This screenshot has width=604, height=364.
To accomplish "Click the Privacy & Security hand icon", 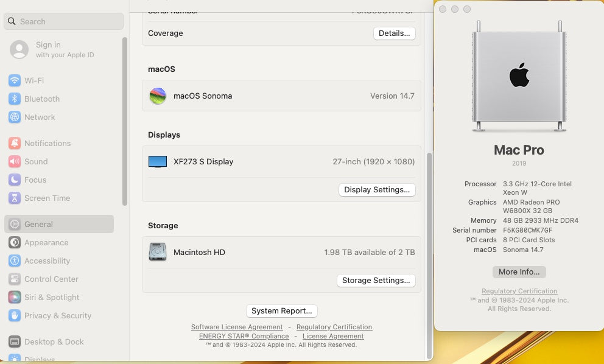I will (14, 315).
